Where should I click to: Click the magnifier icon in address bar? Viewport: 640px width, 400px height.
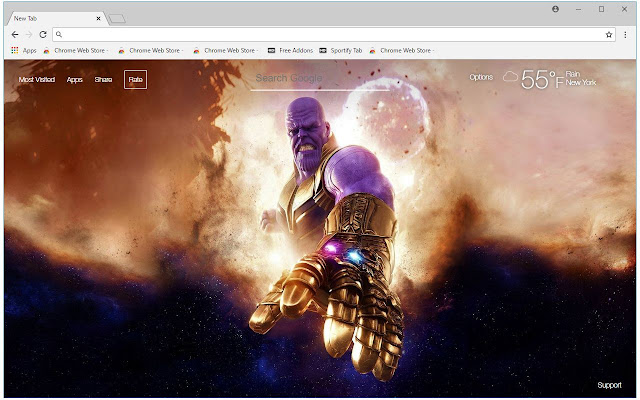pyautogui.click(x=59, y=35)
